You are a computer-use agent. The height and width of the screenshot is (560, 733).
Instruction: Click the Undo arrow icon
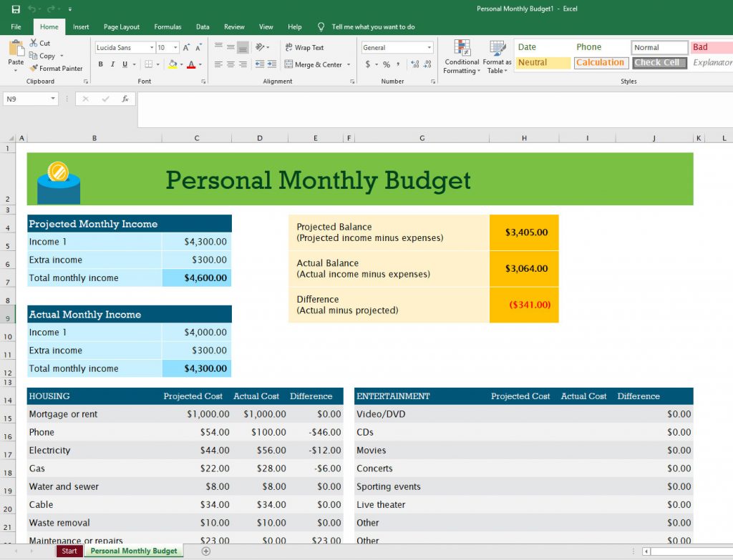coord(31,9)
